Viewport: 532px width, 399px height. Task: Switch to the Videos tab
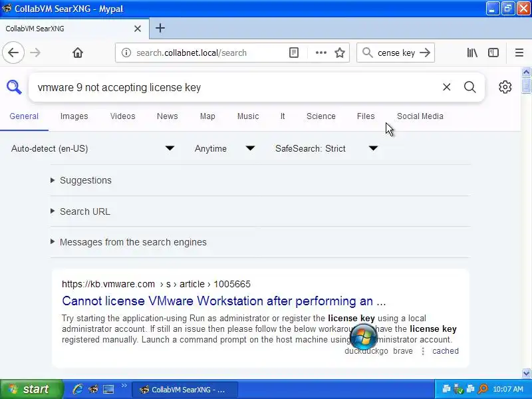pyautogui.click(x=122, y=116)
